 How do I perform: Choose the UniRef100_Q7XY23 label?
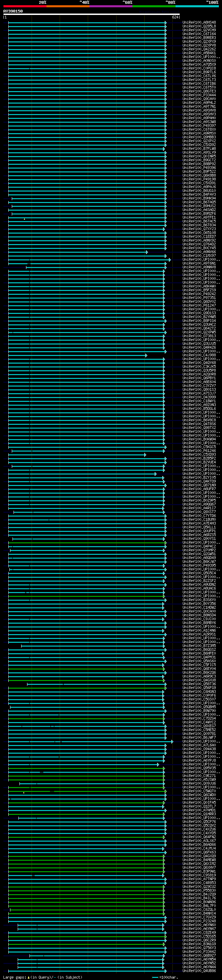(x=199, y=229)
